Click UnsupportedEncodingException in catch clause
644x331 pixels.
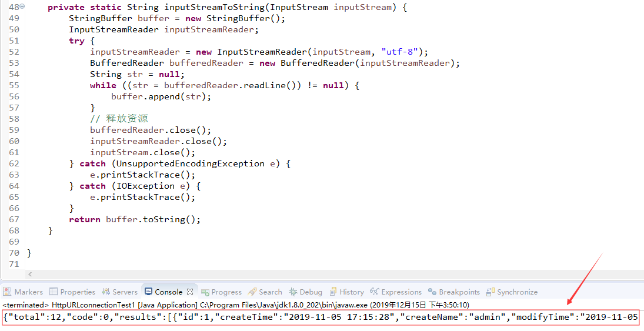191,163
